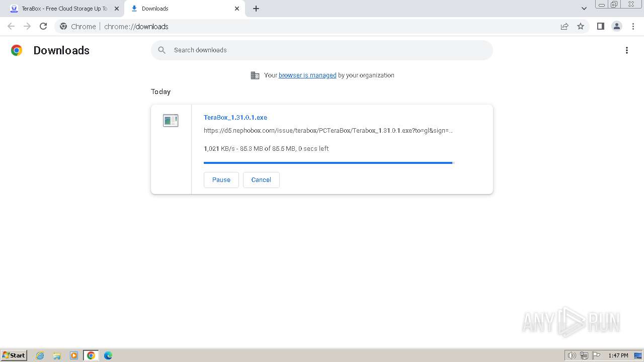The width and height of the screenshot is (644, 362).
Task: Open the Chrome profile avatar menu
Action: (617, 27)
